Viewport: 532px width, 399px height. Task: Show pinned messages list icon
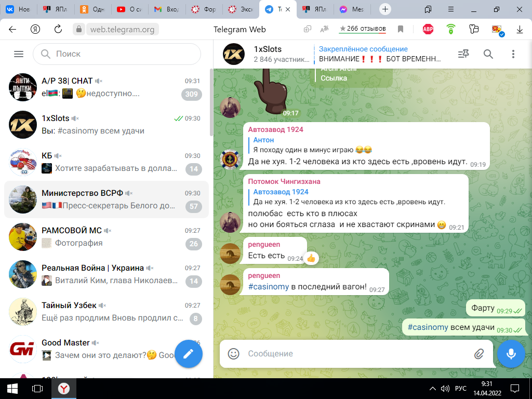(463, 54)
